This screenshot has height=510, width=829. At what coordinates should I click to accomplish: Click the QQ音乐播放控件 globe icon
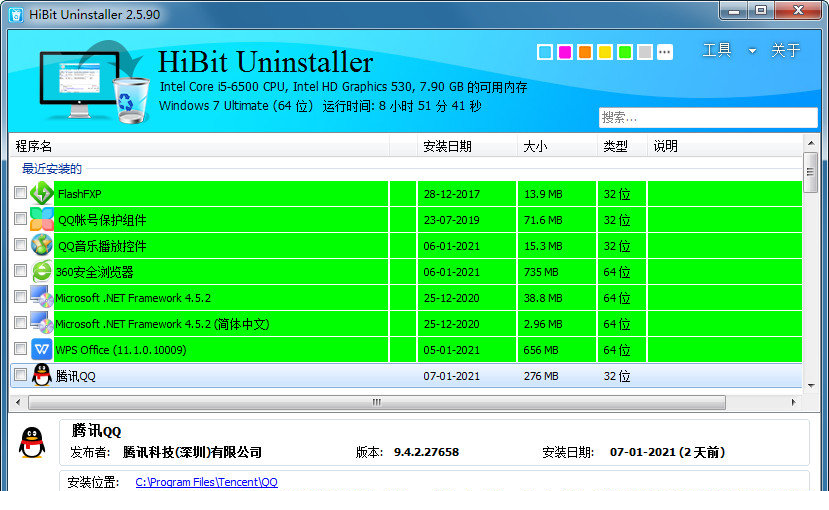pyautogui.click(x=42, y=245)
